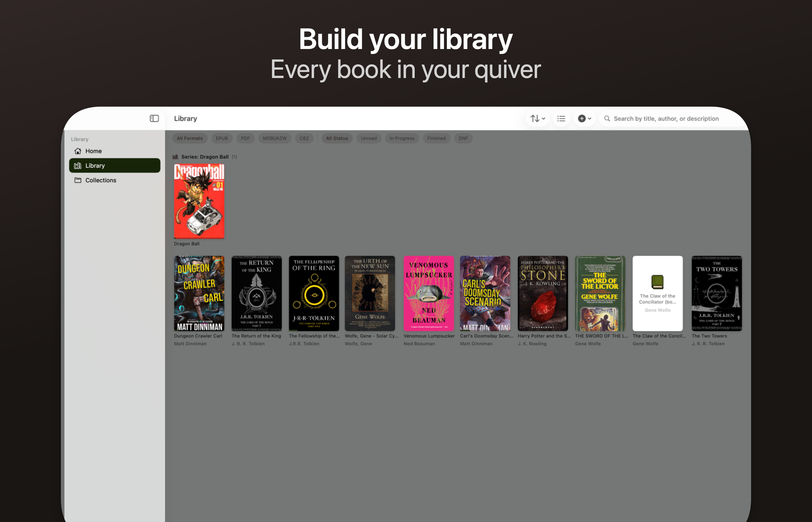Click the Library heading in the toolbar

(185, 118)
